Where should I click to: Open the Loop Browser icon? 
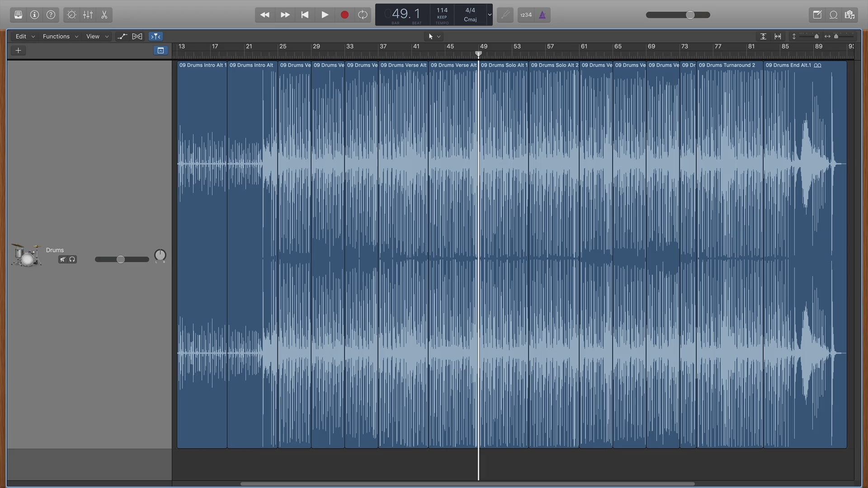(x=833, y=15)
